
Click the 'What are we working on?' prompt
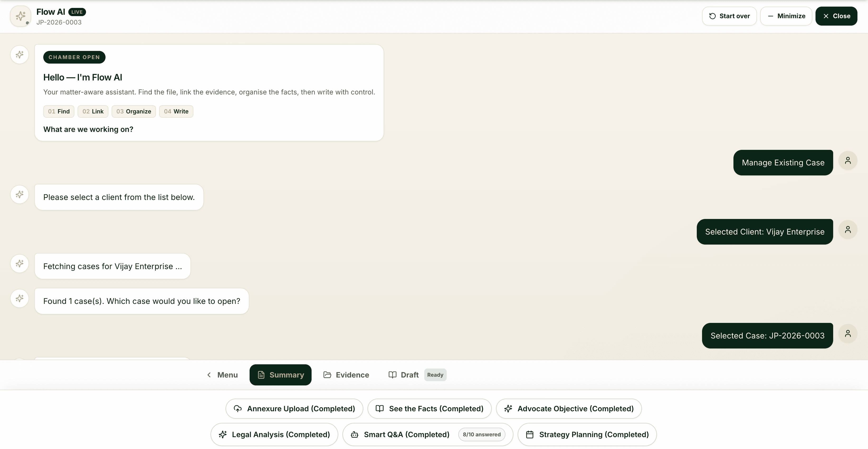(x=88, y=129)
